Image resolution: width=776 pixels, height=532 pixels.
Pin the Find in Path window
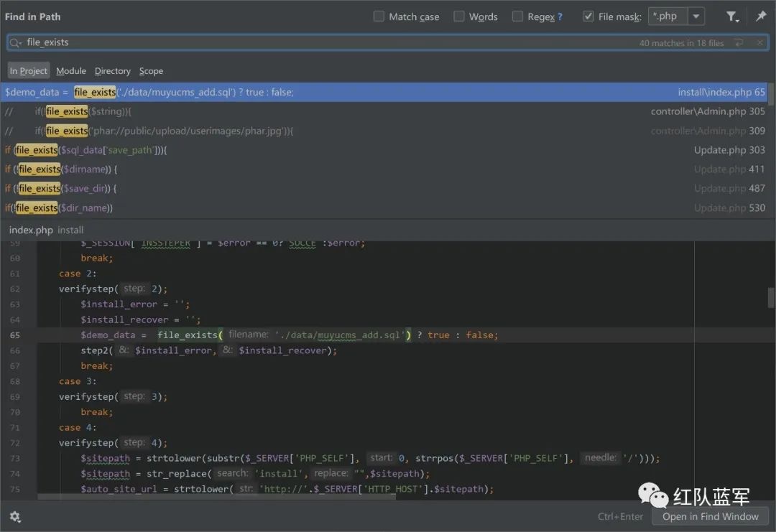coord(761,17)
